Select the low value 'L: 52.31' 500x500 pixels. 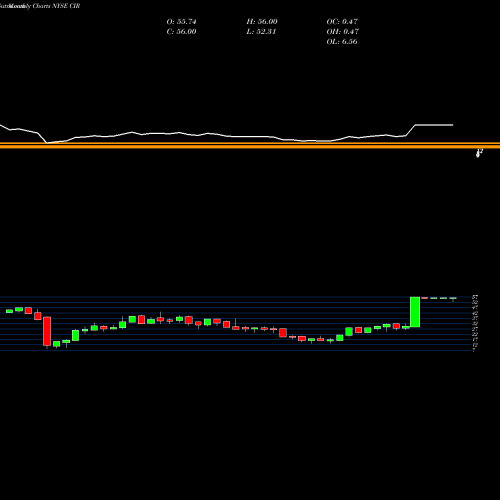tap(261, 32)
